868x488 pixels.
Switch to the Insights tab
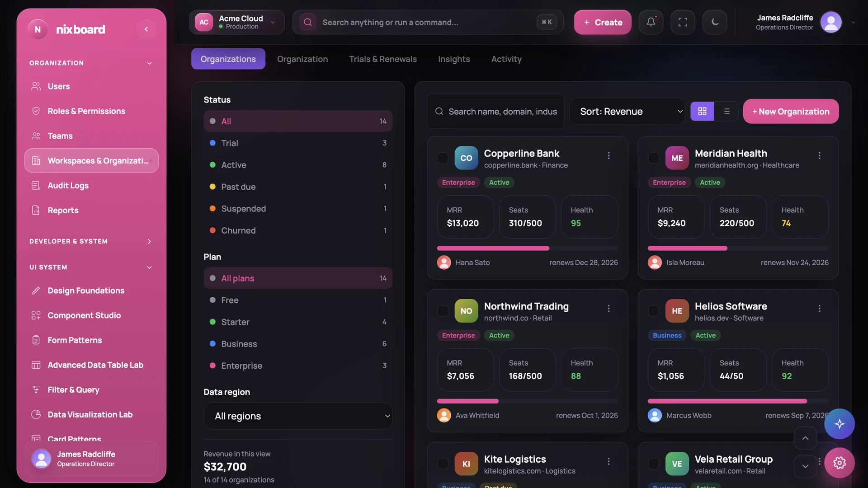454,59
